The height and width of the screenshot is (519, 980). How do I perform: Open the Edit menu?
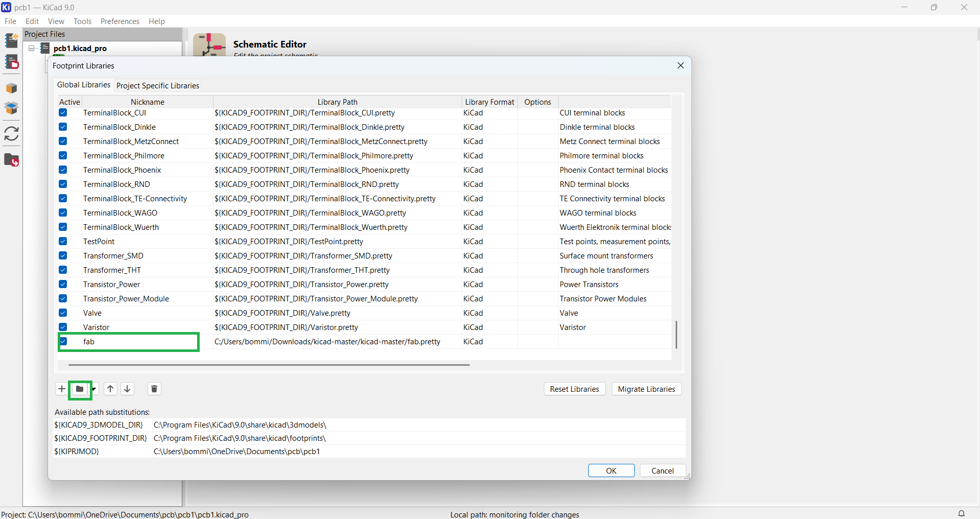point(32,21)
